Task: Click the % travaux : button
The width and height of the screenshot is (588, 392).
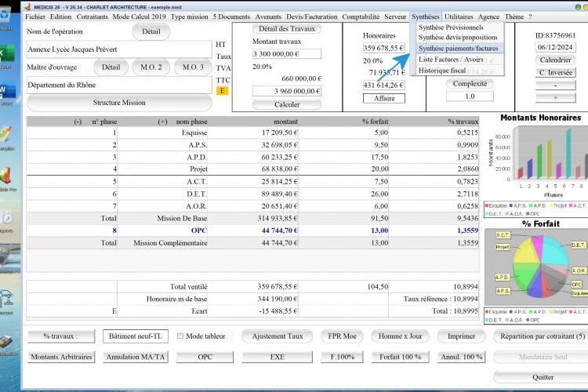Action: tap(61, 336)
